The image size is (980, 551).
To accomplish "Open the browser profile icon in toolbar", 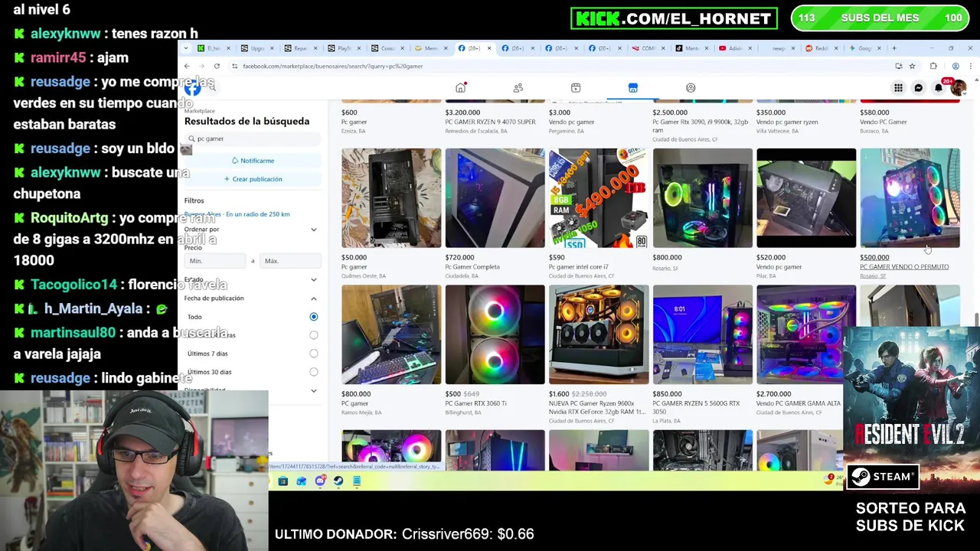I will click(955, 67).
